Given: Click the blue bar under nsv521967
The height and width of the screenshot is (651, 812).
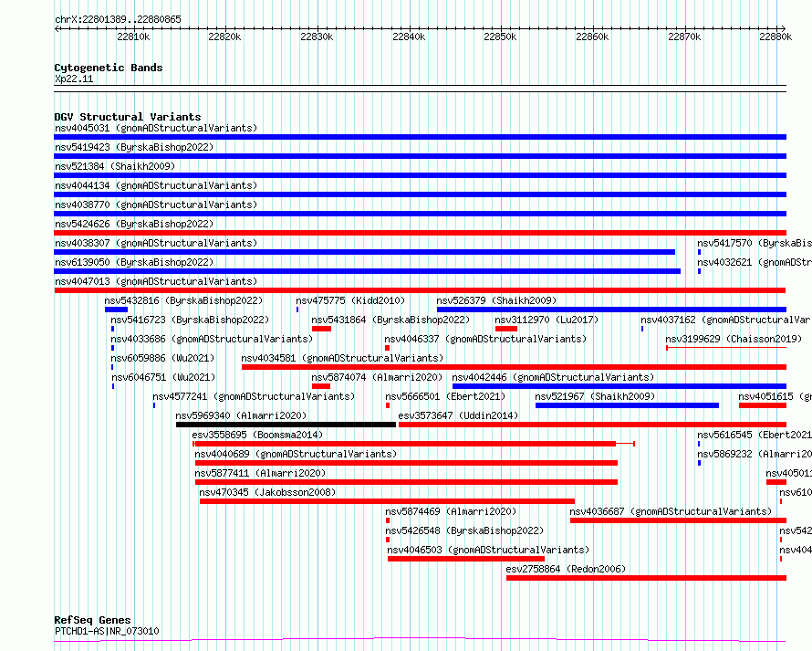Looking at the screenshot, I should 627,405.
